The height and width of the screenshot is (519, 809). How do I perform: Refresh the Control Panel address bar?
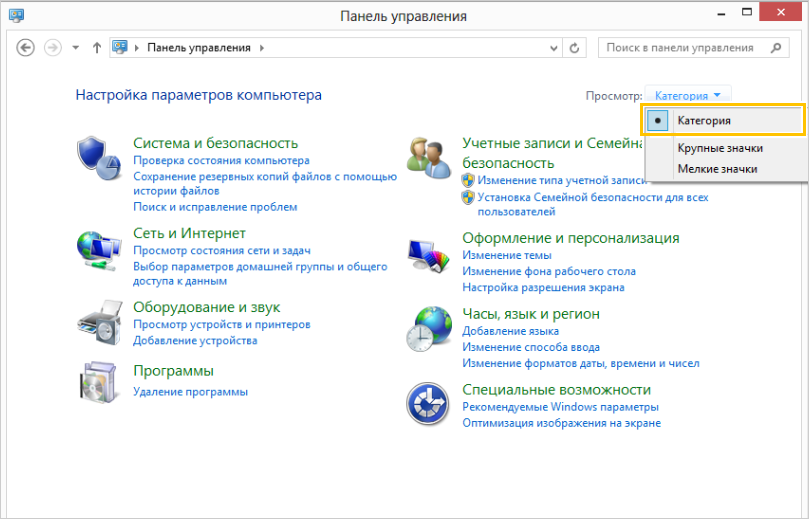click(x=574, y=48)
